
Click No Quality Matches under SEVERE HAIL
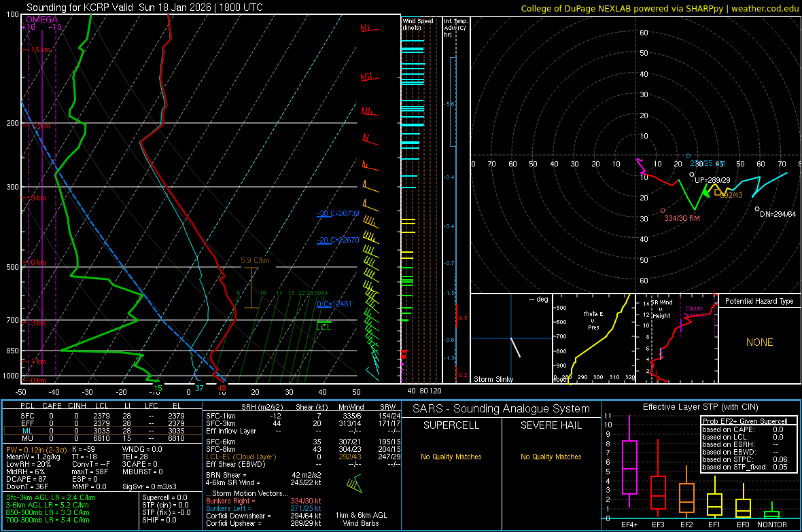point(551,457)
